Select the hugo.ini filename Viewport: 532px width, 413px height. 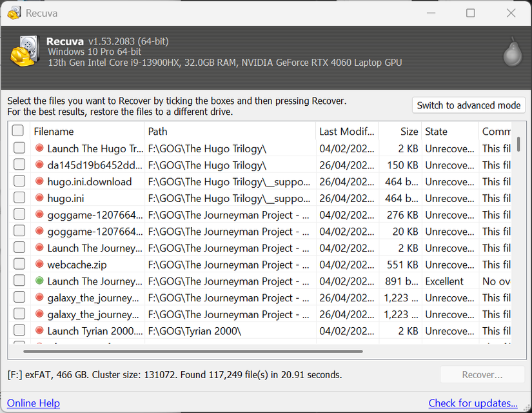pyautogui.click(x=66, y=198)
